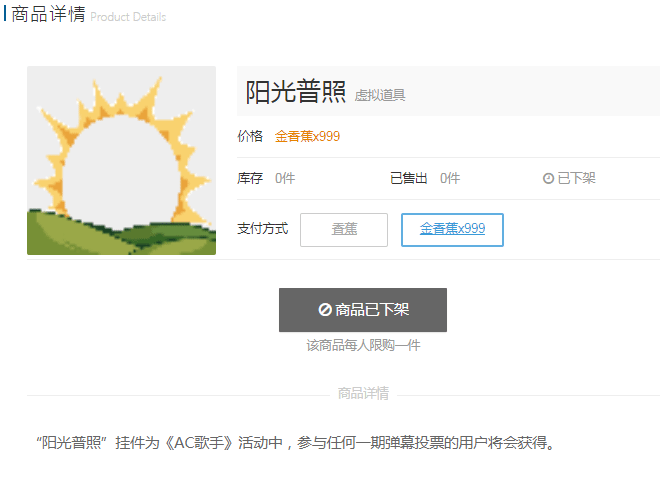Click the orange 金香蕉x999 price text
The height and width of the screenshot is (480, 660).
click(307, 136)
